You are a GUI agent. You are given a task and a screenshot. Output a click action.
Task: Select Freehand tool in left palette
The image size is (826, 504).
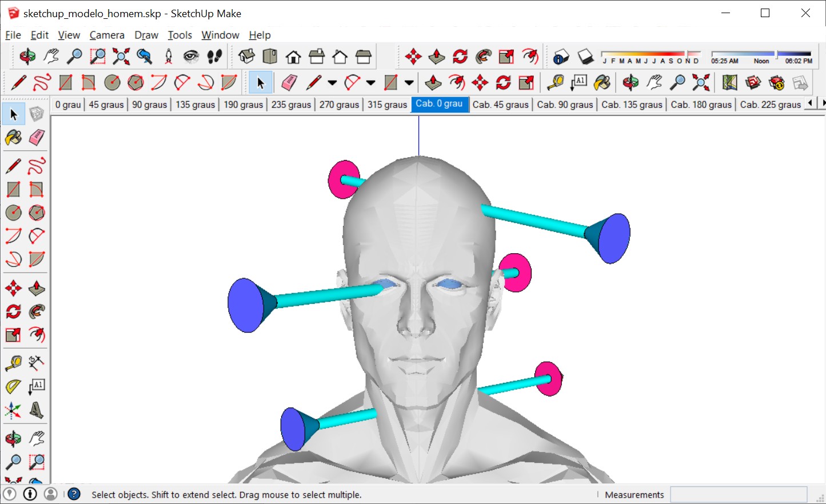click(37, 166)
